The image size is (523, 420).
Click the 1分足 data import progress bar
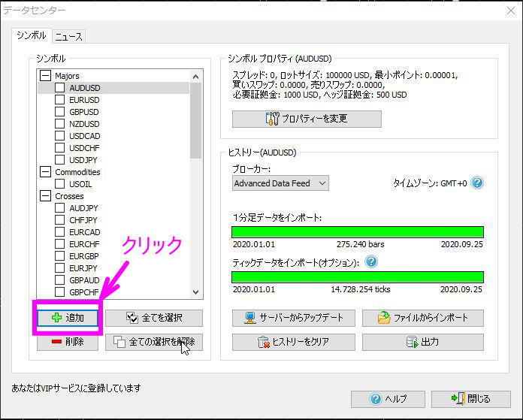pyautogui.click(x=358, y=232)
